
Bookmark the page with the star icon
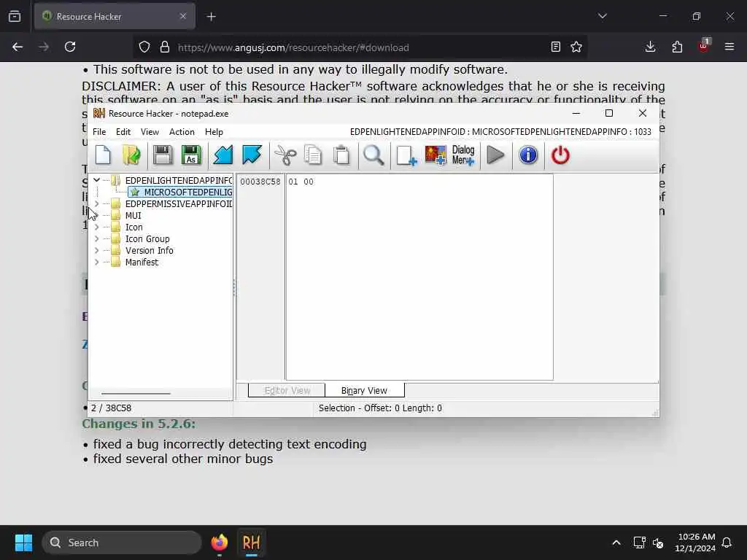576,47
